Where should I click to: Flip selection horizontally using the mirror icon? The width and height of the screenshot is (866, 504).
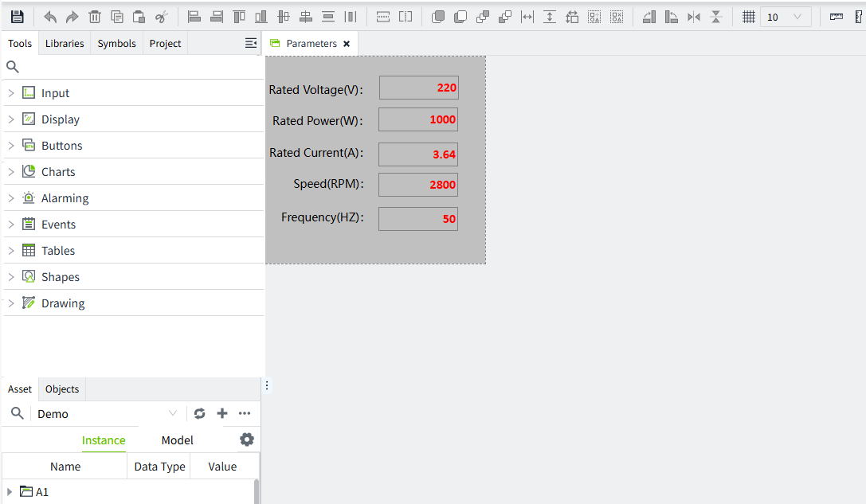[694, 17]
